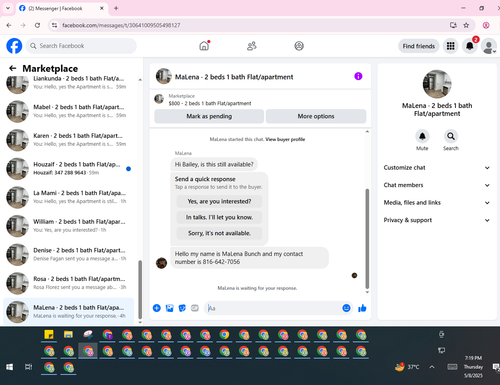Open a new browser tab

click(x=116, y=8)
